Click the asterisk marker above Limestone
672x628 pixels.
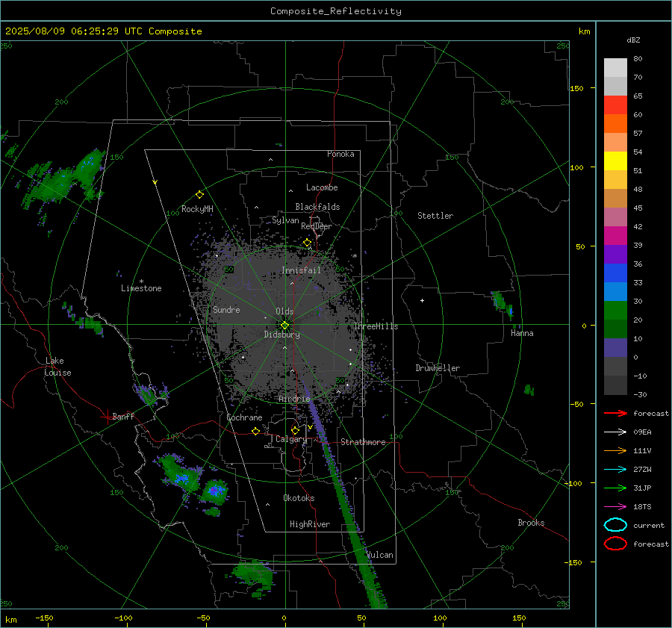click(141, 282)
